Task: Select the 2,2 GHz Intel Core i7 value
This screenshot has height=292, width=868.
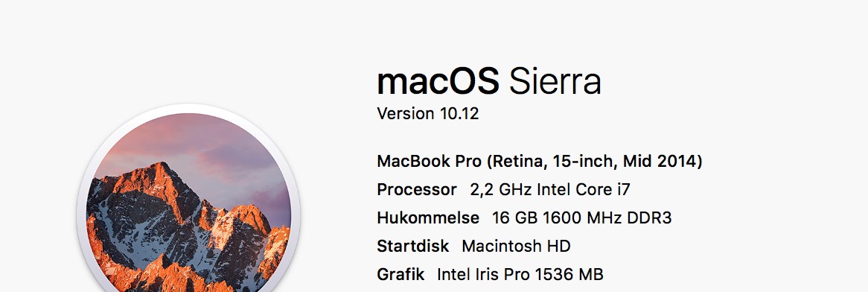Action: pyautogui.click(x=550, y=189)
